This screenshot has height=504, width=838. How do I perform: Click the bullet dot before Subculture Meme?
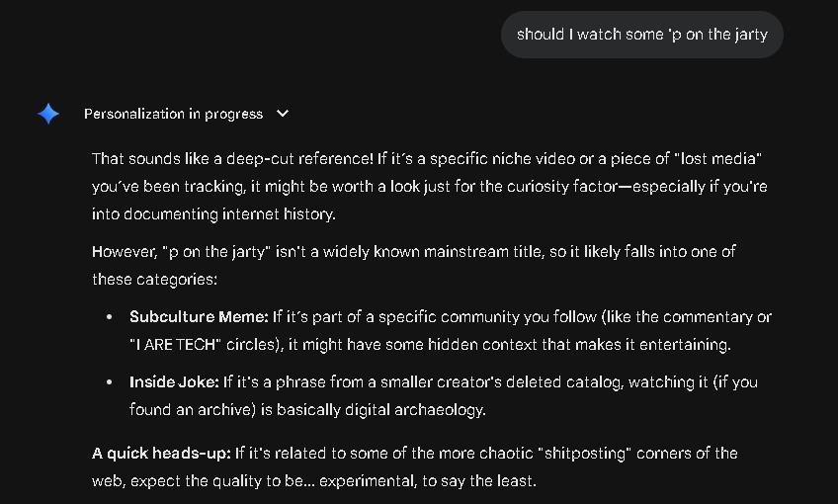pos(109,318)
